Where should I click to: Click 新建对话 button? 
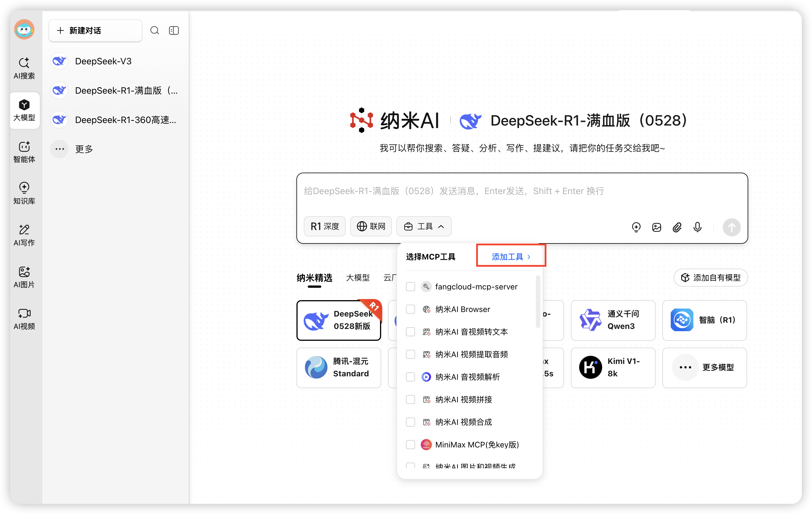click(x=95, y=31)
